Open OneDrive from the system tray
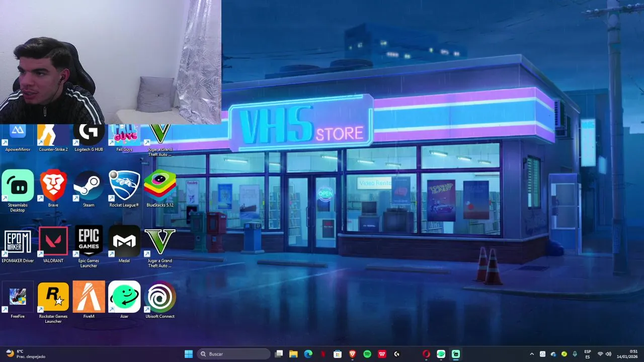Image resolution: width=644 pixels, height=362 pixels. (x=553, y=354)
